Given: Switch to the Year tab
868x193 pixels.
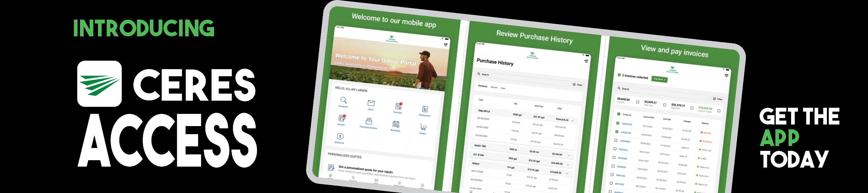Looking at the screenshot, I should pos(503,88).
